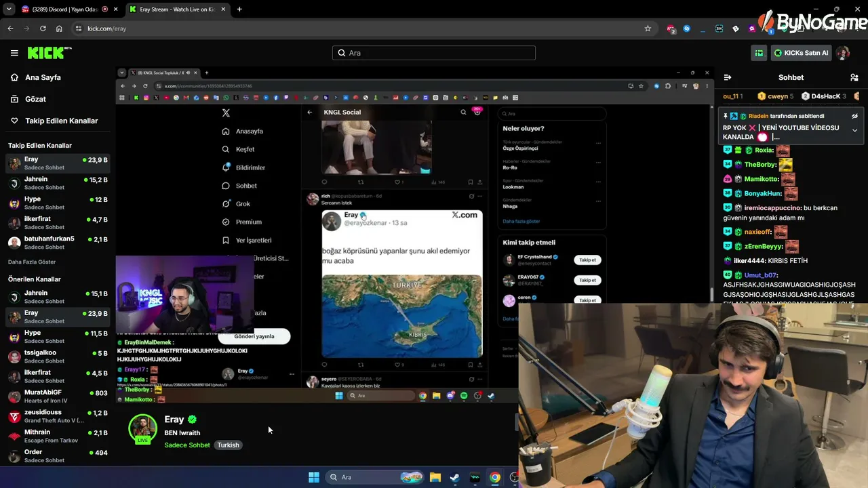This screenshot has width=868, height=488.
Task: Click Gönderi yayınla button in streamed X window
Action: [254, 336]
